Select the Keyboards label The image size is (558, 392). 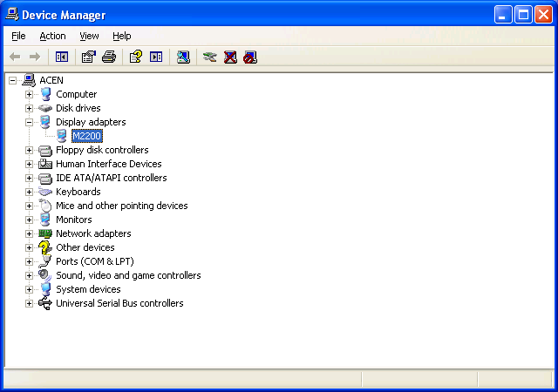[78, 192]
